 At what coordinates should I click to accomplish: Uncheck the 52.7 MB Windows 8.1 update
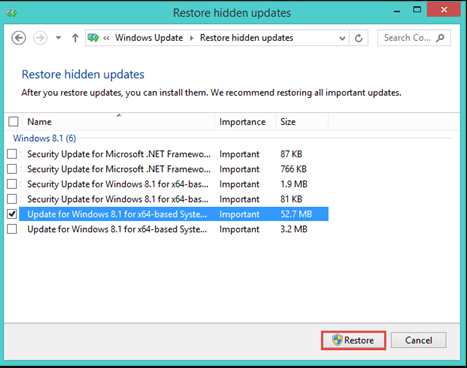pos(12,214)
